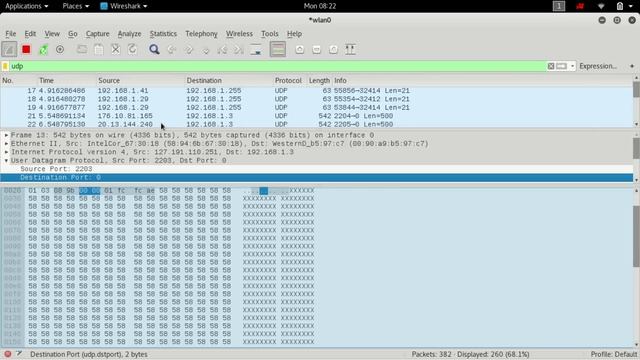Zoom out the main window text

pos(316,49)
